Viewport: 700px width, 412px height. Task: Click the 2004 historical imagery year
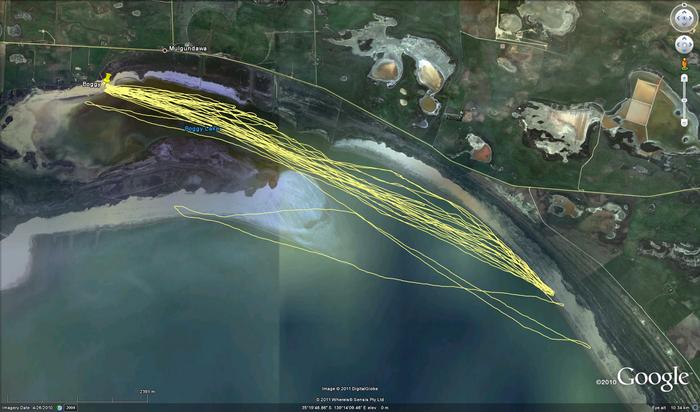click(71, 407)
